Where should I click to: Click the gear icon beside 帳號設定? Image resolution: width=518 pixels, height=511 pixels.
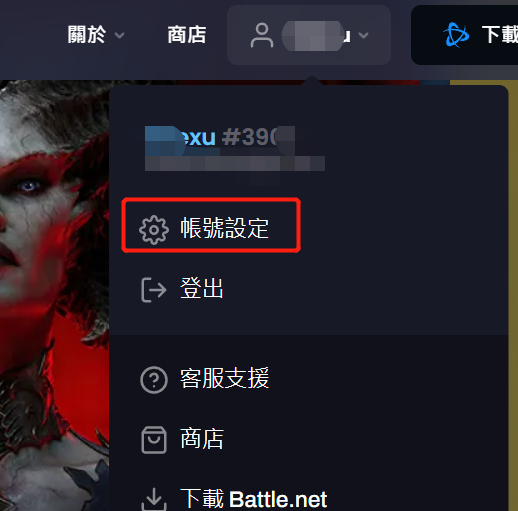[x=154, y=230]
